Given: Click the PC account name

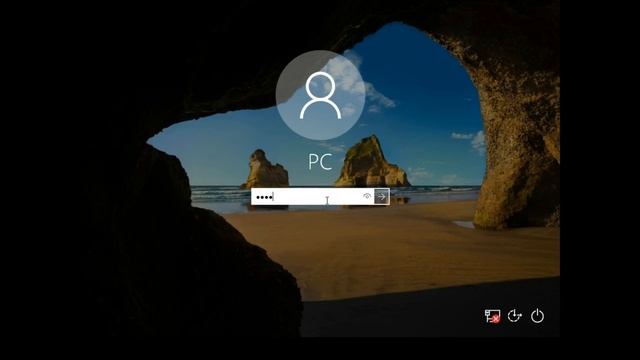Looking at the screenshot, I should click(x=320, y=162).
